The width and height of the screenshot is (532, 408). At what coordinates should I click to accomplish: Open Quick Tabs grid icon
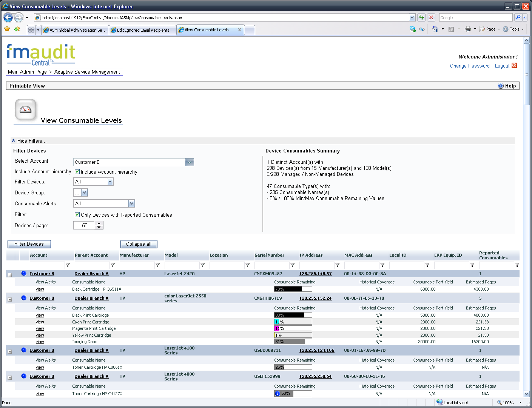point(31,30)
